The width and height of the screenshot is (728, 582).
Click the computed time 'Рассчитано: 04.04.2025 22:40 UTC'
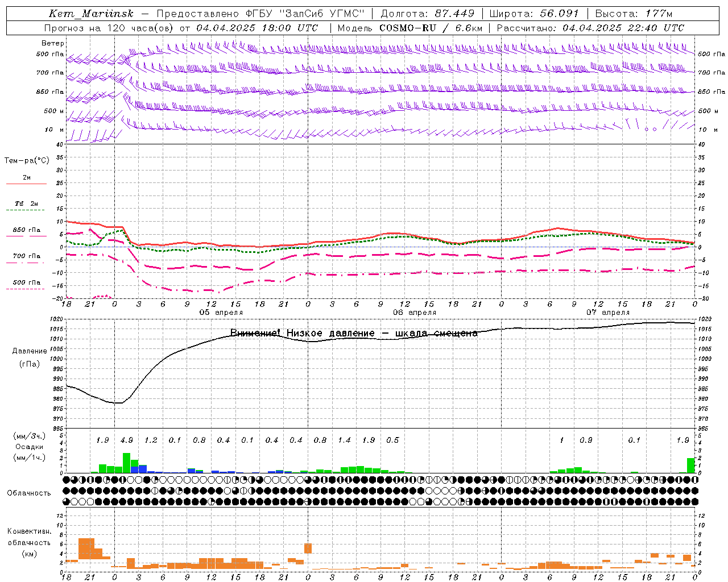coord(590,28)
